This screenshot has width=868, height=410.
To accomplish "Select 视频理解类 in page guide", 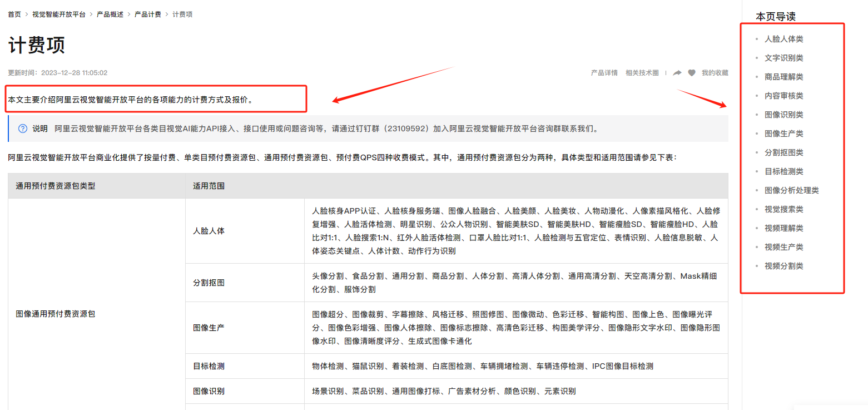I will click(784, 228).
